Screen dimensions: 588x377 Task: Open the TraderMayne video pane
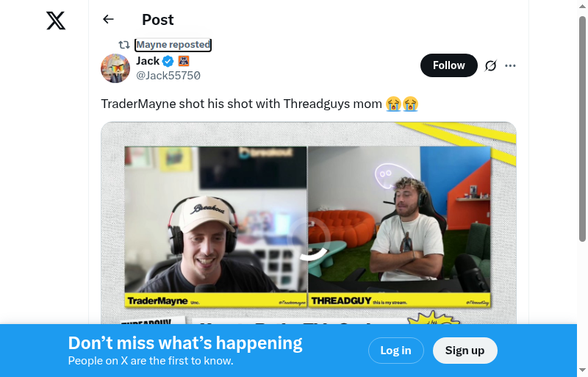point(215,227)
